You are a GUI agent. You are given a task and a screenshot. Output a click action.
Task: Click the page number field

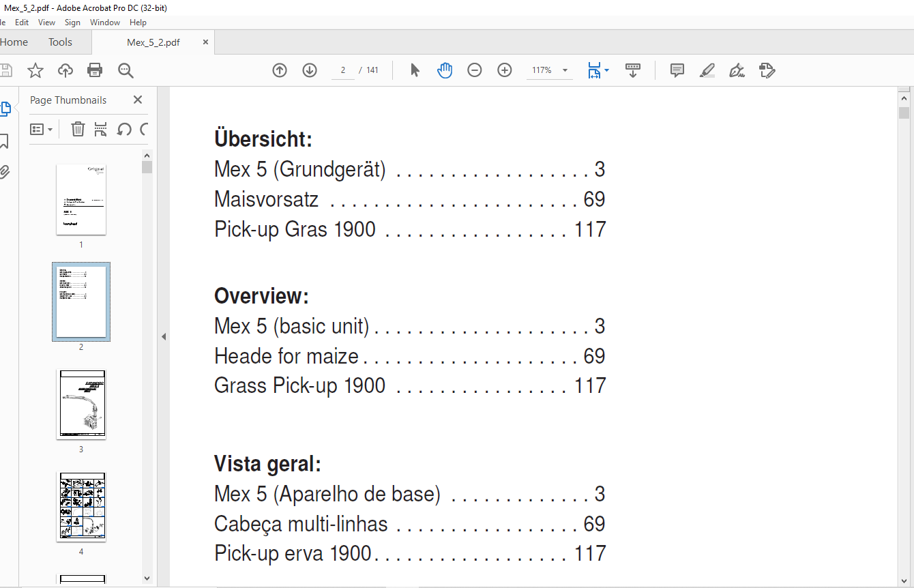(343, 70)
